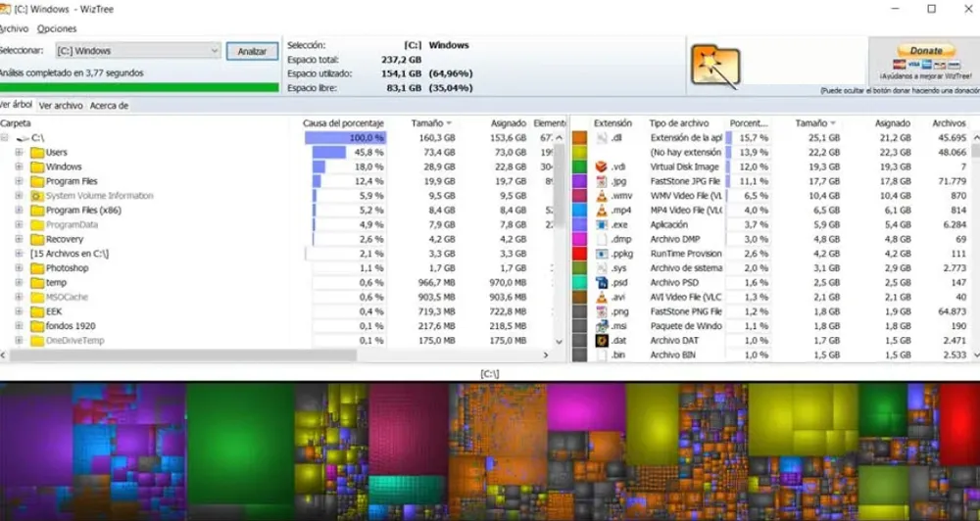Click the green .vdi color swatch
This screenshot has width=980, height=521.
click(580, 166)
